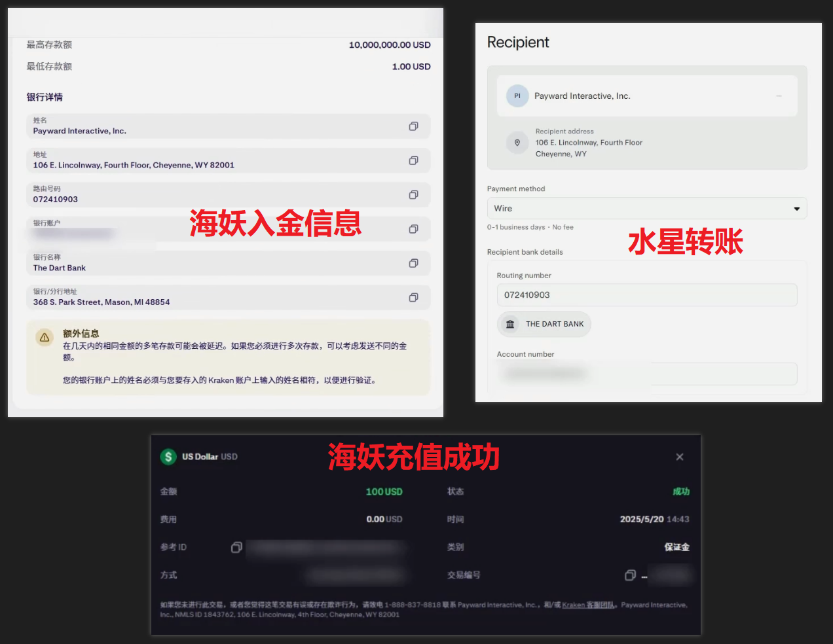Click the US Dollar USD dialog title
This screenshot has height=644, width=833.
pos(210,457)
